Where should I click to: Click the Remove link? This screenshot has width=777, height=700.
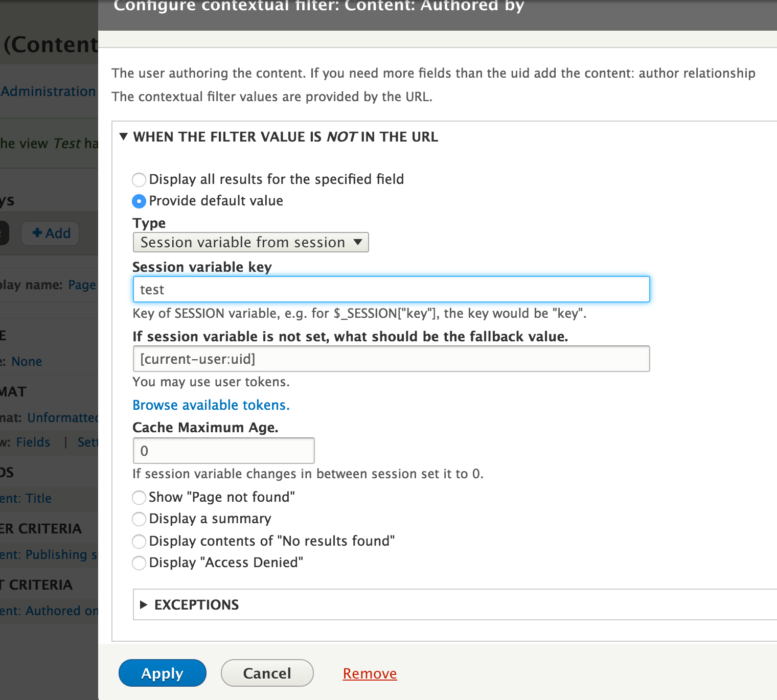pyautogui.click(x=369, y=673)
